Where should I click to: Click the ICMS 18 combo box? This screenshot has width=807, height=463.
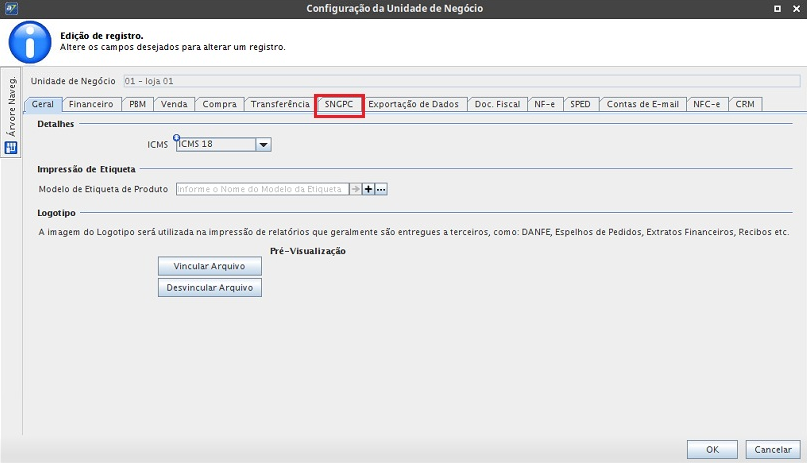tap(223, 145)
